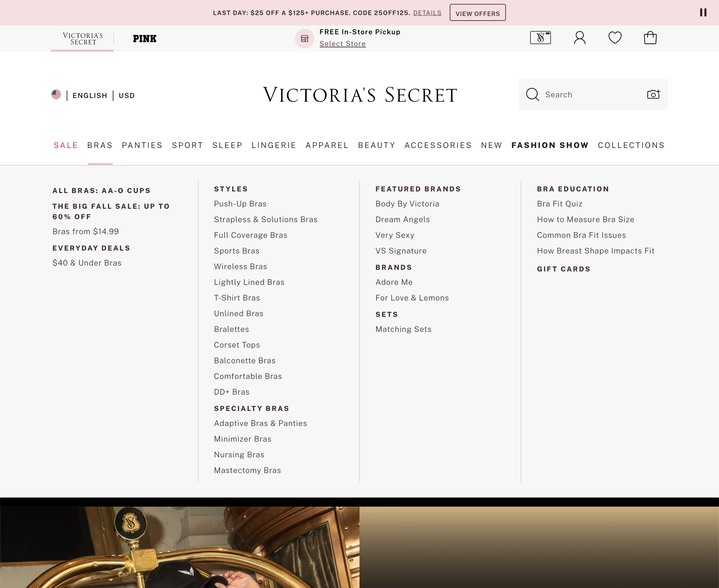Pause the promotional banner rotation
The width and height of the screenshot is (719, 588).
pos(703,12)
